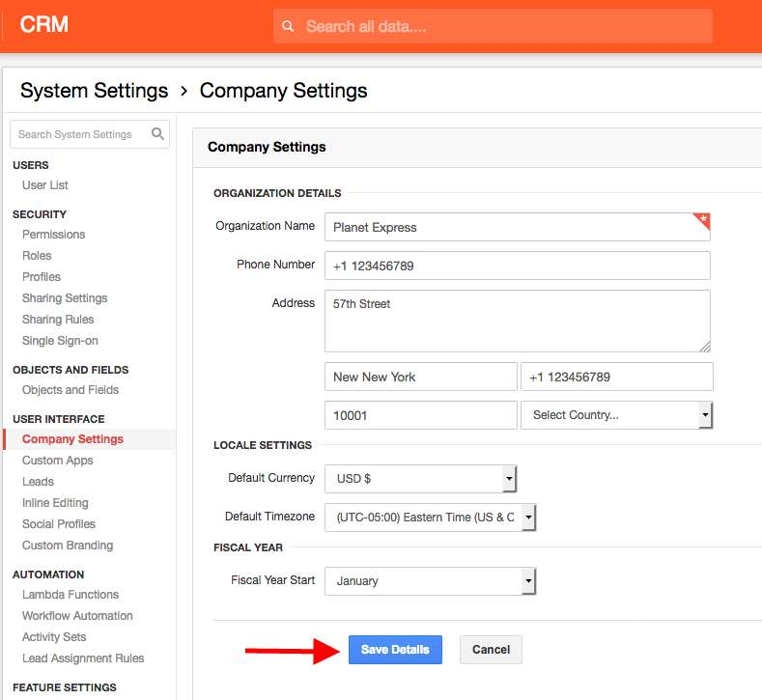Open Sharing Settings
This screenshot has width=762, height=700.
pyautogui.click(x=65, y=298)
